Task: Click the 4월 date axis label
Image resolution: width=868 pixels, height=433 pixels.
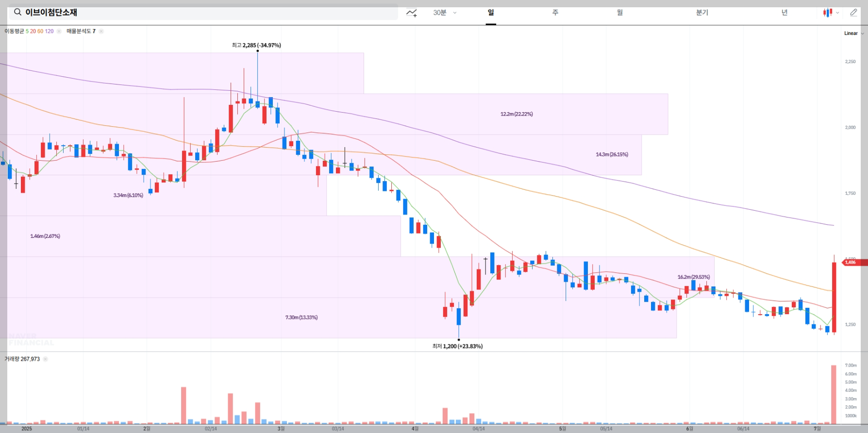Action: 415,429
